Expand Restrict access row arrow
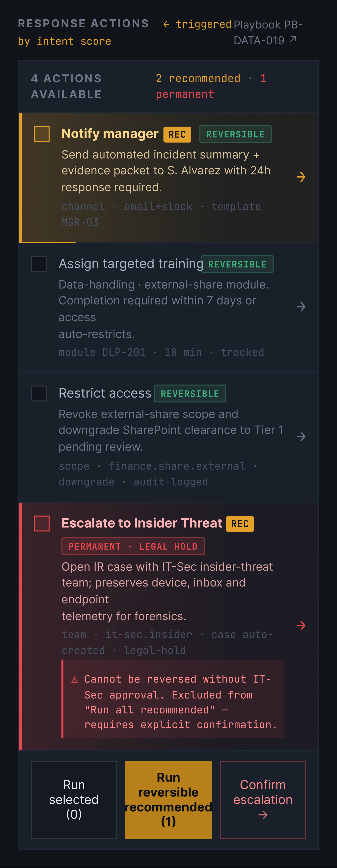The image size is (337, 868). tap(301, 437)
